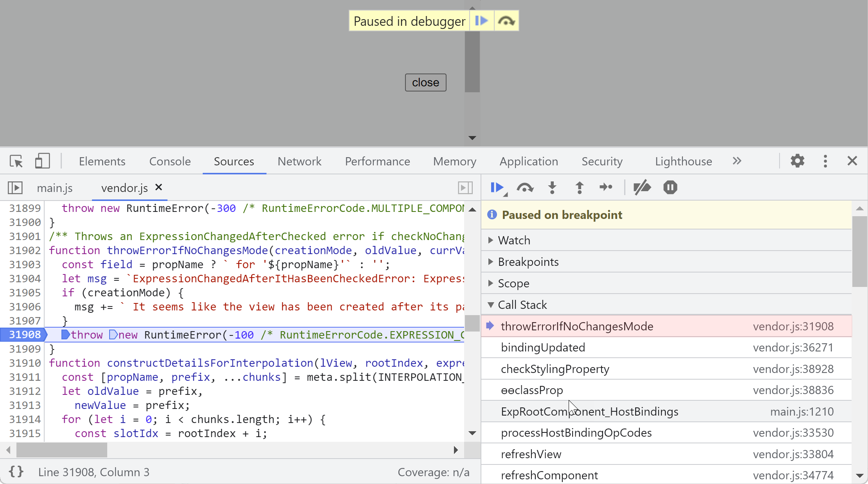Switch to the Sources tab
This screenshot has height=484, width=868.
tap(234, 161)
